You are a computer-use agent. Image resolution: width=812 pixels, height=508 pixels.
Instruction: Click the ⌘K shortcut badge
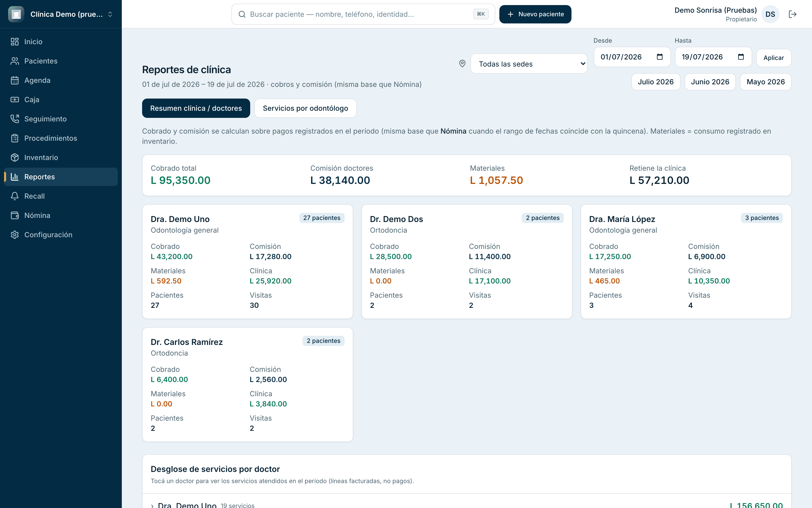[481, 14]
